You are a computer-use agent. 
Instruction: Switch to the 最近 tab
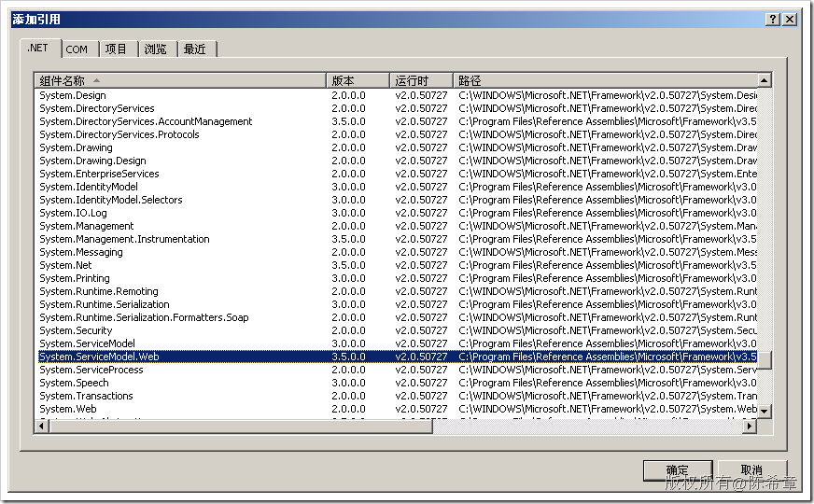coord(195,49)
